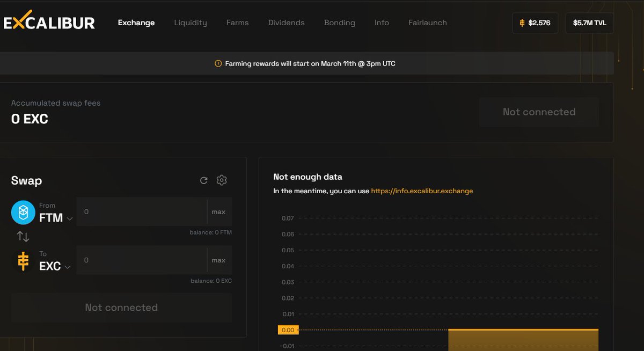Navigate to Bonding

pos(340,23)
